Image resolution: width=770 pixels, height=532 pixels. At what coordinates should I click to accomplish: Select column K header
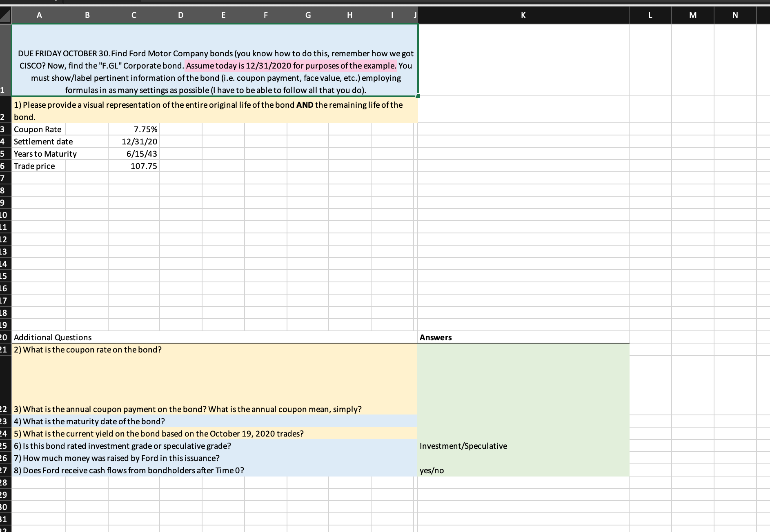(523, 15)
